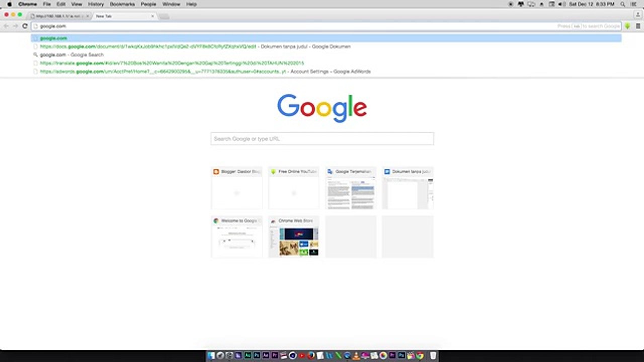This screenshot has width=644, height=362.
Task: Click the Chrome back arrow
Action: tap(6, 26)
